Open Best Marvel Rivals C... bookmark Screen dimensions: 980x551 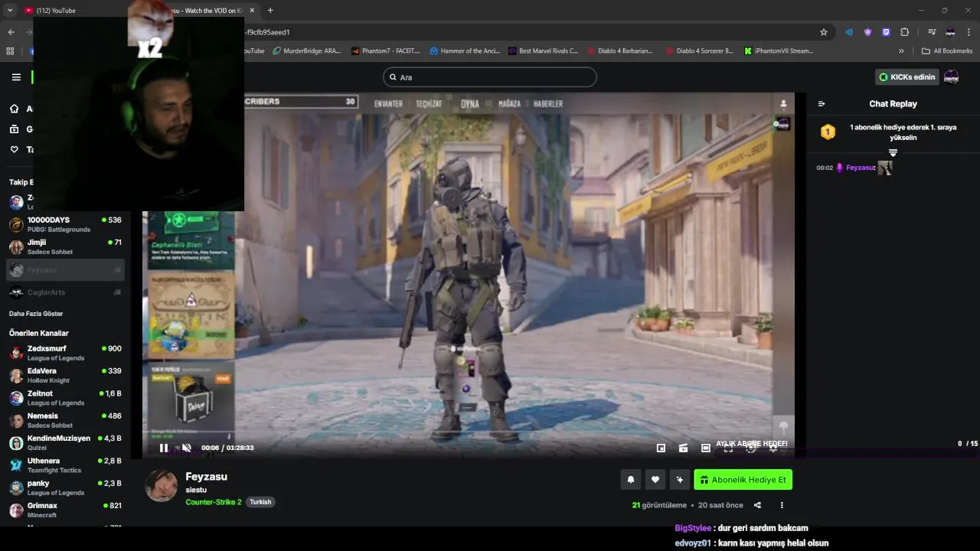544,51
